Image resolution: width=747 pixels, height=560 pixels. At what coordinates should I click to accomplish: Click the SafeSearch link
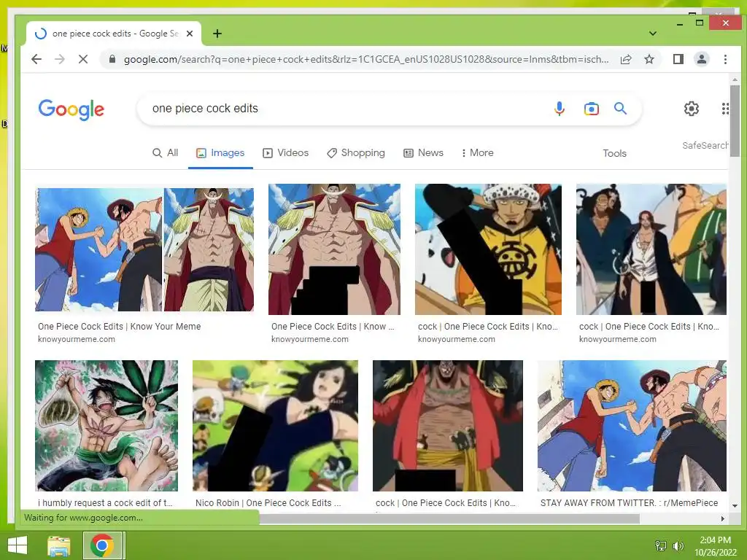point(705,146)
